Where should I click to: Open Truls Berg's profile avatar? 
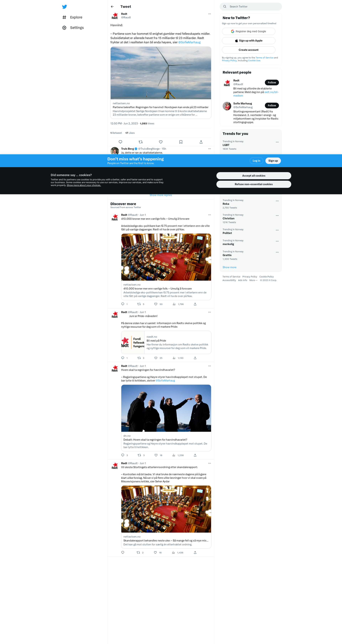[115, 151]
